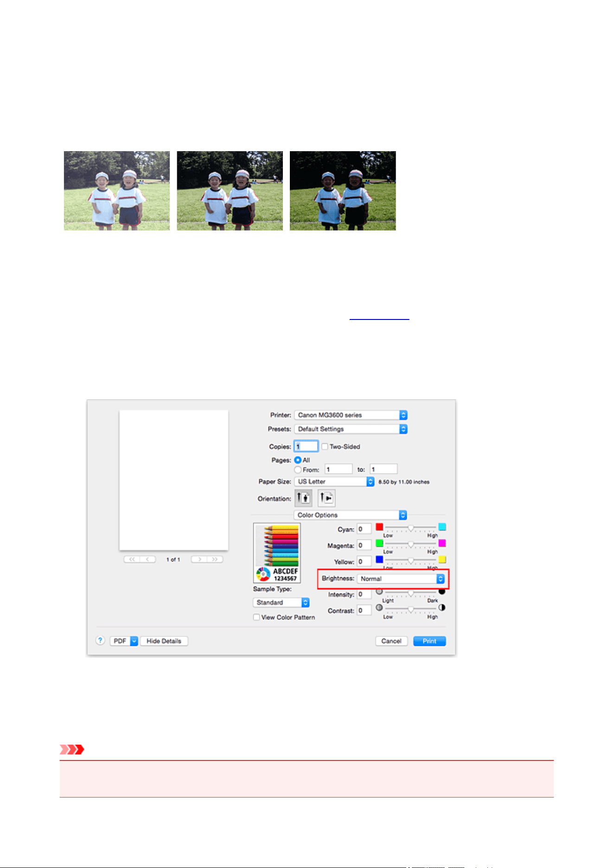Click the cyan swatch at Cyan High end
614x868 pixels.
[442, 527]
